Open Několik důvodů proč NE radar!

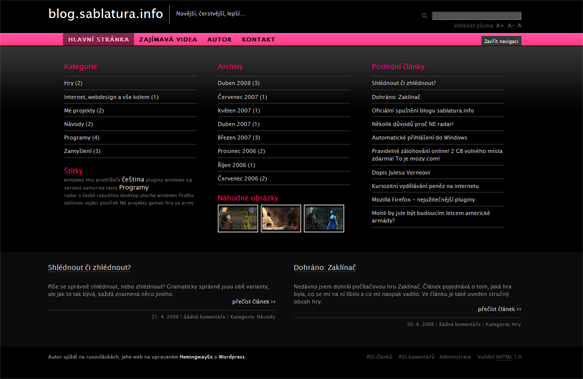(x=412, y=124)
